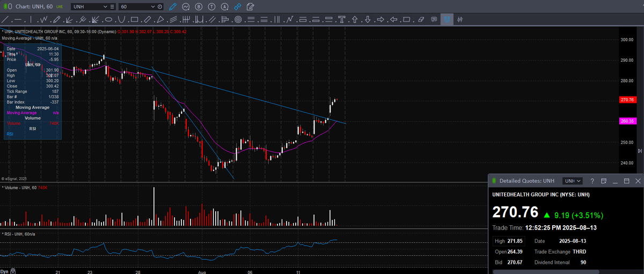The width and height of the screenshot is (644, 274).
Task: Select the left arrow marker tool
Action: pyautogui.click(x=393, y=20)
